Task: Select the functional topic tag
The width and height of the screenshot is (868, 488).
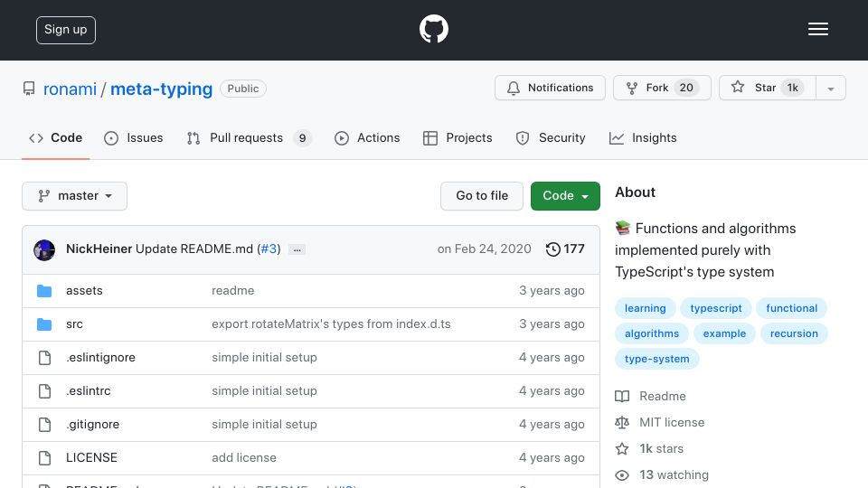Action: (792, 308)
